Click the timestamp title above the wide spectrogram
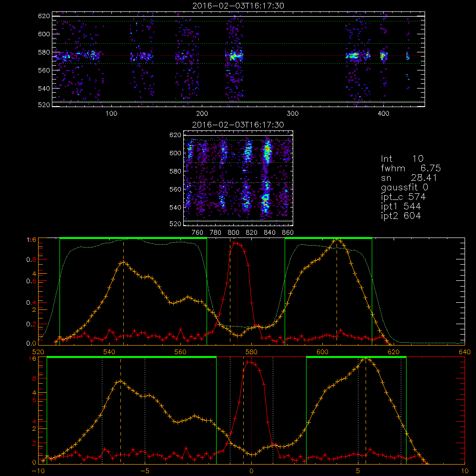The image size is (476, 476). click(238, 6)
